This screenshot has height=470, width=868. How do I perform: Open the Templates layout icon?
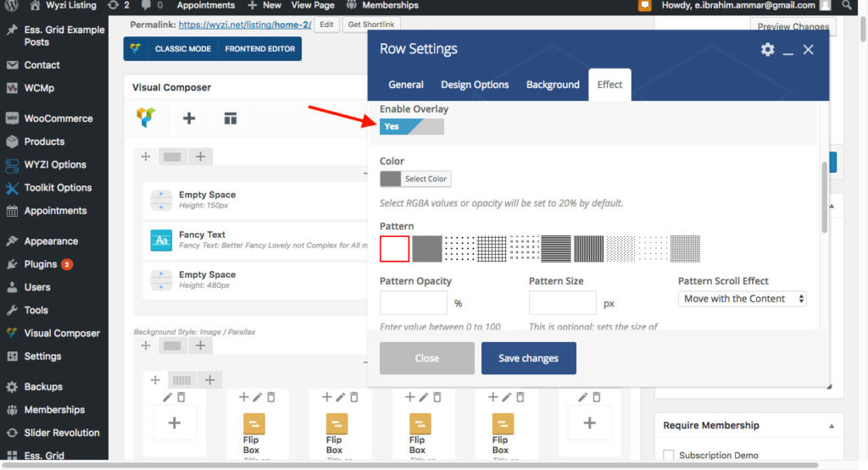click(x=231, y=119)
